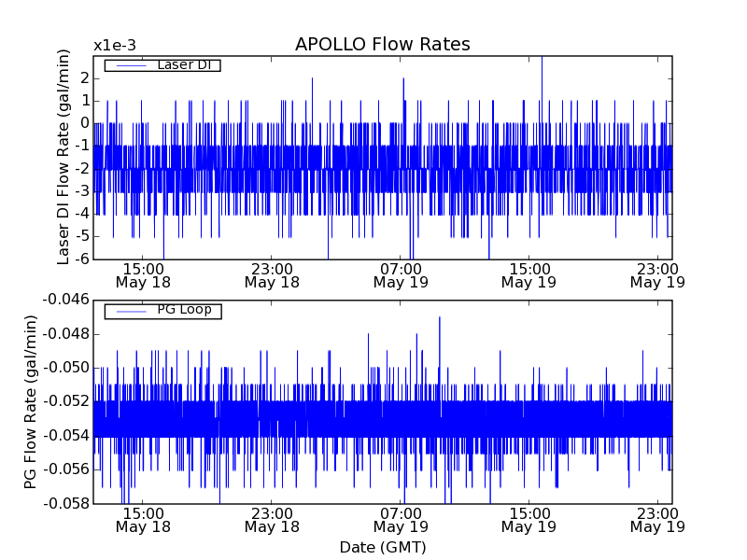Image resolution: width=747 pixels, height=560 pixels.
Task: Click 15:00 May 18 label under bottom plot
Action: (x=143, y=520)
